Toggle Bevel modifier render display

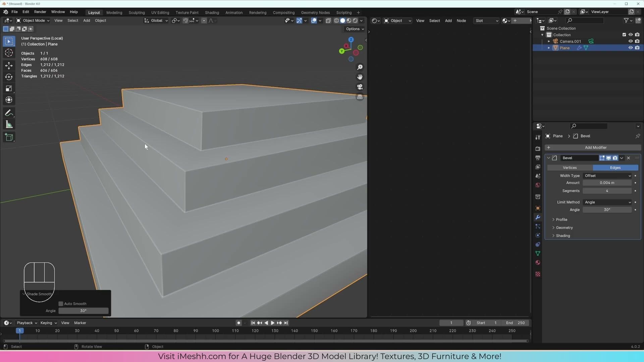coord(615,158)
